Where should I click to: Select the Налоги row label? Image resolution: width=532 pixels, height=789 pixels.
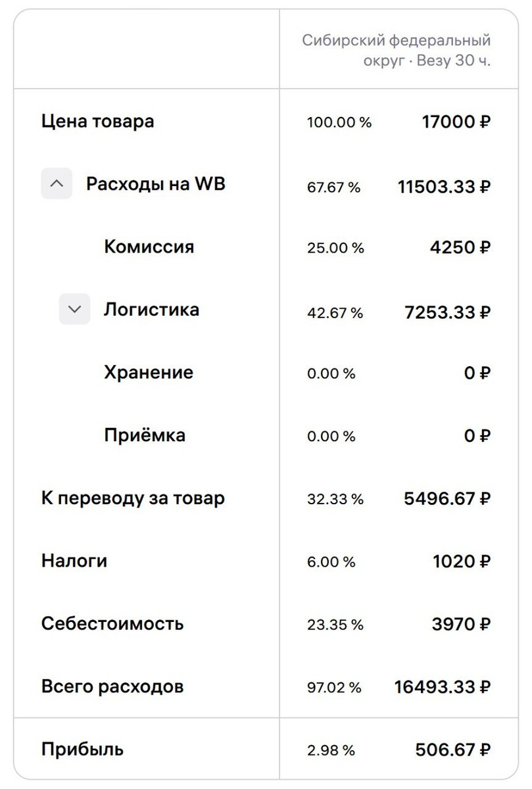[x=74, y=561]
